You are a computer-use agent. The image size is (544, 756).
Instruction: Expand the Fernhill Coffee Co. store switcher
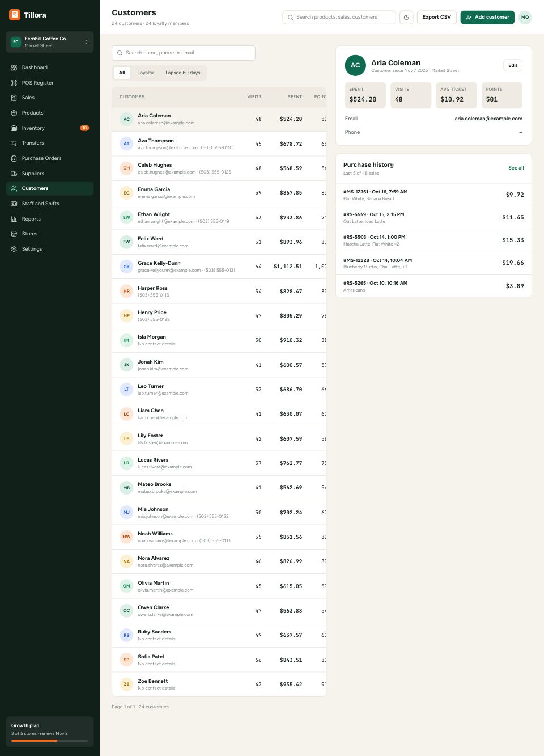pyautogui.click(x=50, y=42)
